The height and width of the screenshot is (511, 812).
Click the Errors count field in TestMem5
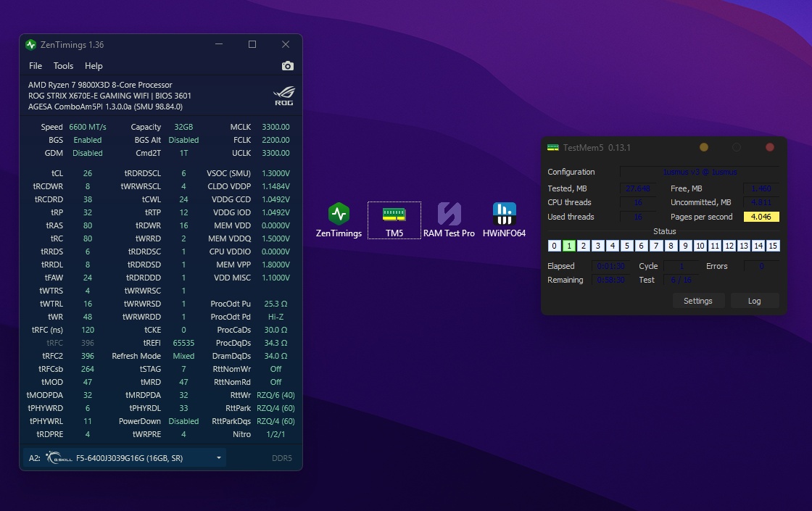tap(761, 266)
